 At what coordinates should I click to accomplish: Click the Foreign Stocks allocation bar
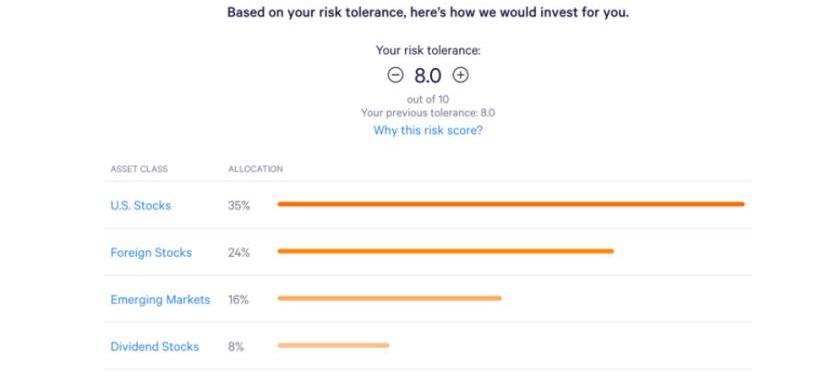coord(446,251)
